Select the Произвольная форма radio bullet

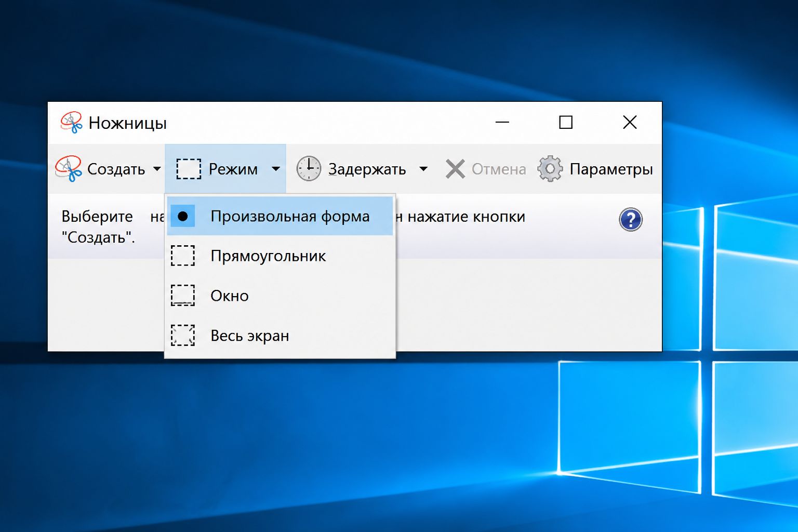point(182,216)
